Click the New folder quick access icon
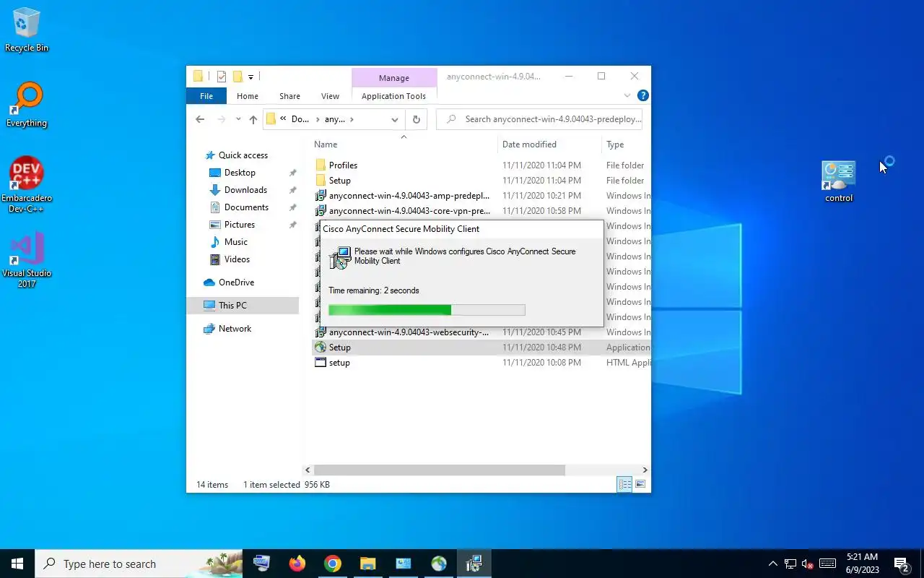This screenshot has height=578, width=924. click(x=237, y=77)
